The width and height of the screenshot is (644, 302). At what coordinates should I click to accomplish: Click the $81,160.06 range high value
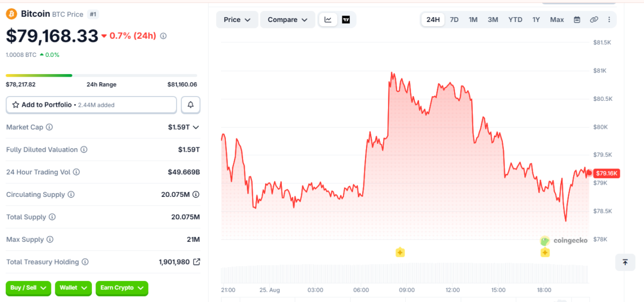coord(182,85)
